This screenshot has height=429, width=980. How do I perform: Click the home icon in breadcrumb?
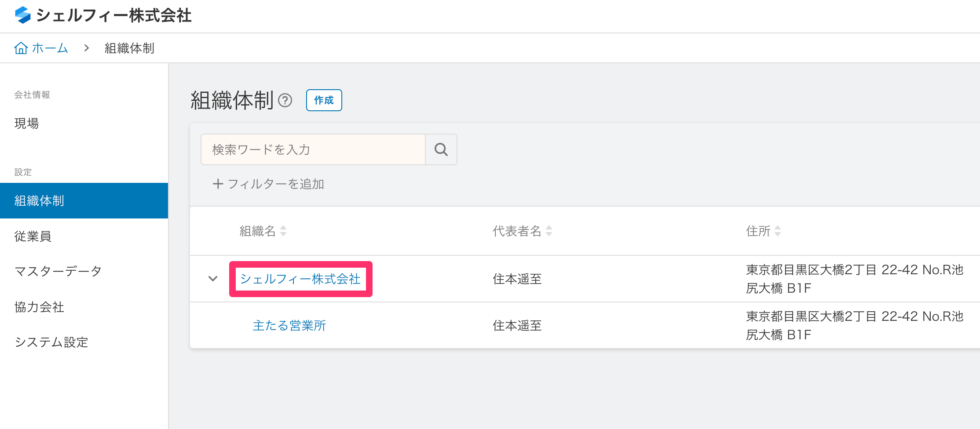(x=21, y=48)
